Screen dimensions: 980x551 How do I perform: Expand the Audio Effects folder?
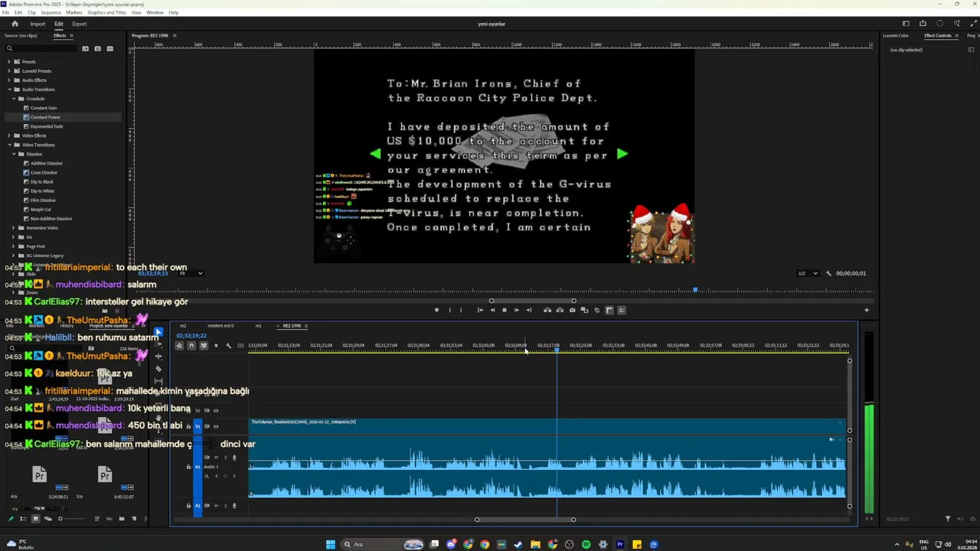click(8, 80)
